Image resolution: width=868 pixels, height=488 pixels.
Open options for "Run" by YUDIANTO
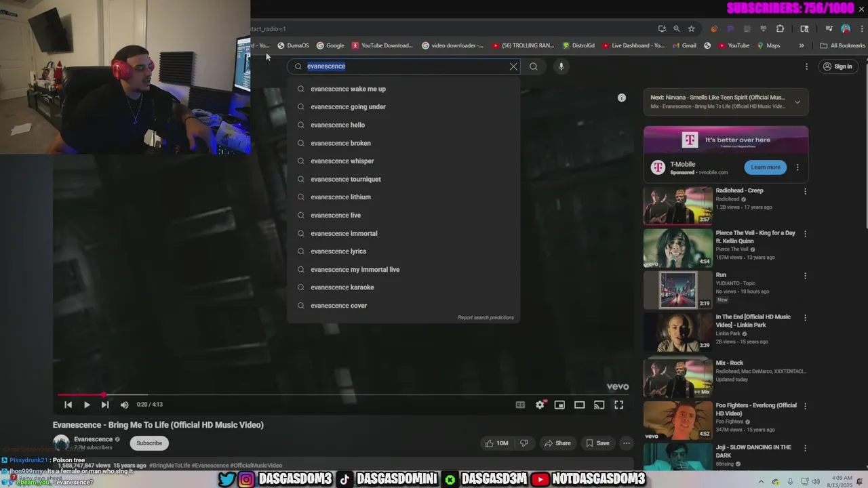coord(805,276)
